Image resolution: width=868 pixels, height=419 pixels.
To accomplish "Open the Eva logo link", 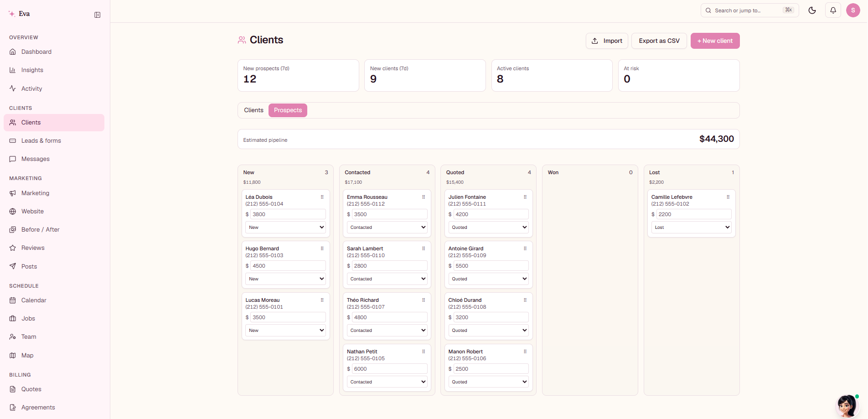I will [x=19, y=14].
